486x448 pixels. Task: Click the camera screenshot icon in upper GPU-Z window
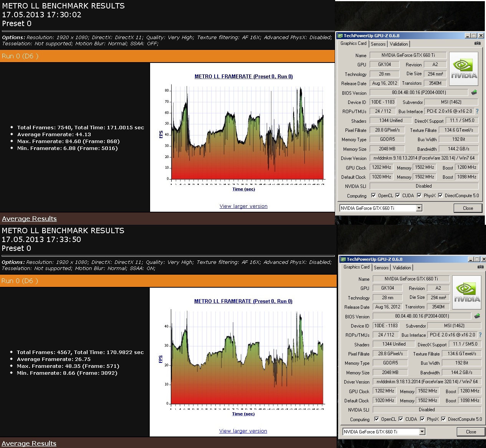(x=477, y=43)
